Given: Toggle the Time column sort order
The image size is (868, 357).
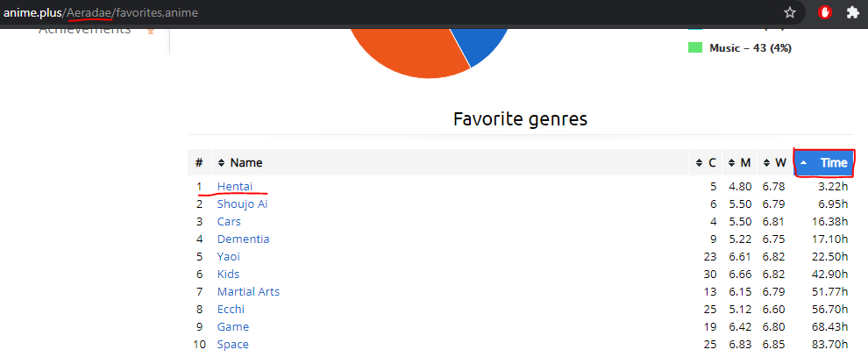Looking at the screenshot, I should pos(824,163).
